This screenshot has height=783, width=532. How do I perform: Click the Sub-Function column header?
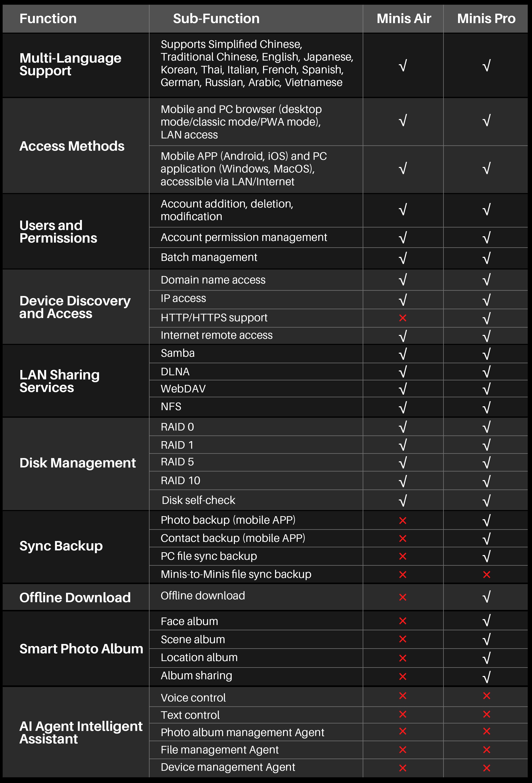[x=216, y=19]
